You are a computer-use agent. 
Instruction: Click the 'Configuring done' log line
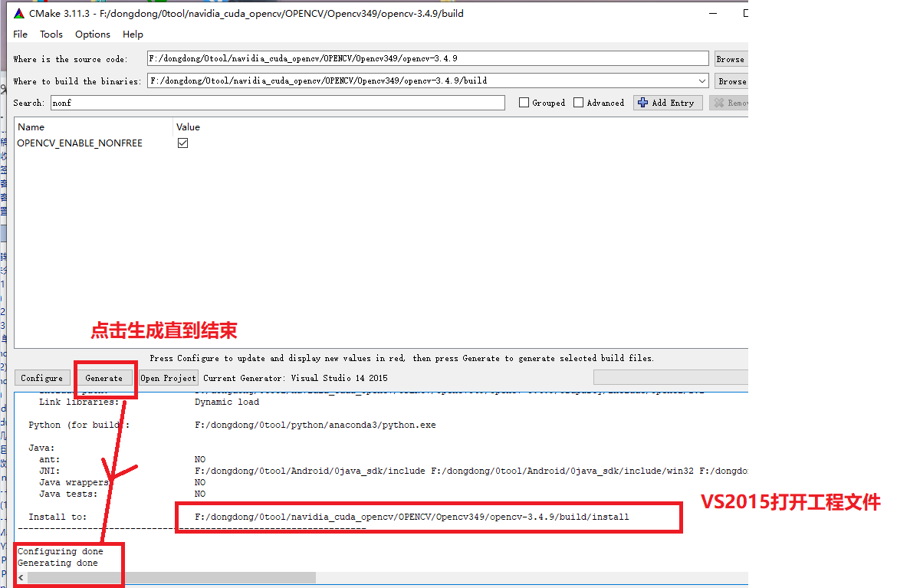[60, 551]
